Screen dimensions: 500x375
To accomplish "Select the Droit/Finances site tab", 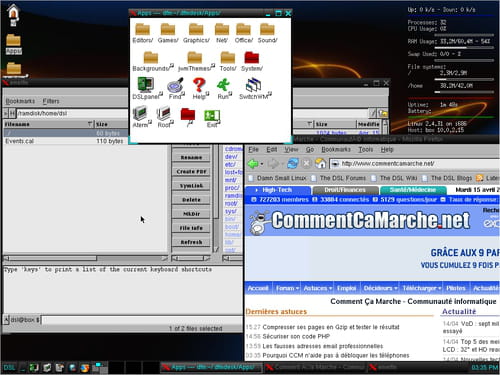I will (345, 190).
